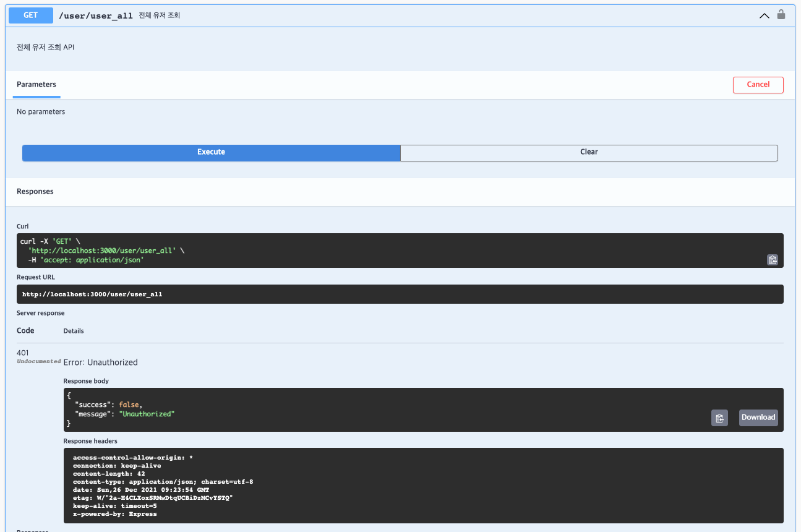Click the "message": "Unauthorized" line
The height and width of the screenshot is (532, 801).
coord(125,414)
